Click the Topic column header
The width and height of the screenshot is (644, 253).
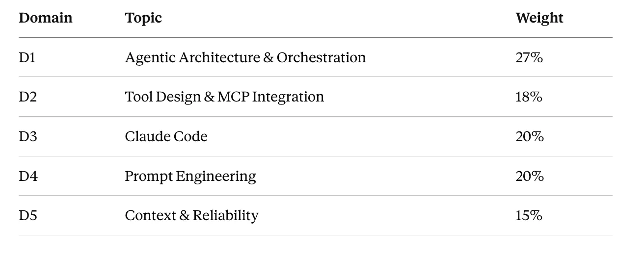tap(143, 18)
